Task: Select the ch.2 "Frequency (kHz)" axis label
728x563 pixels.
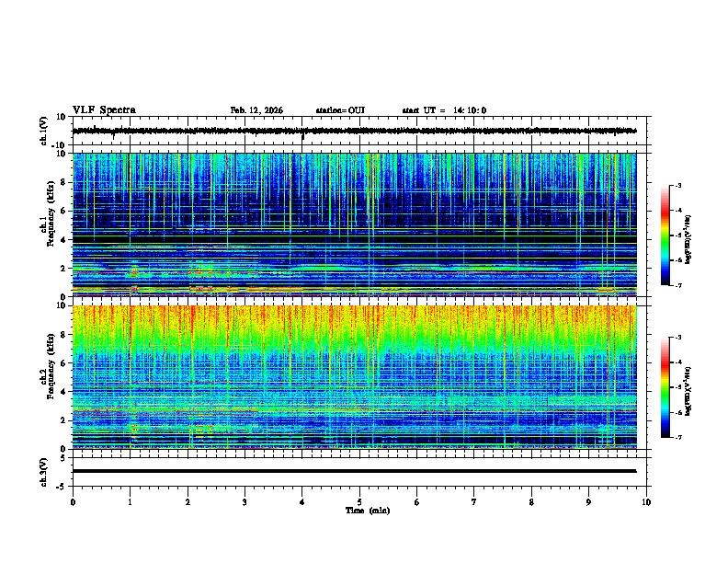Action: (51, 366)
